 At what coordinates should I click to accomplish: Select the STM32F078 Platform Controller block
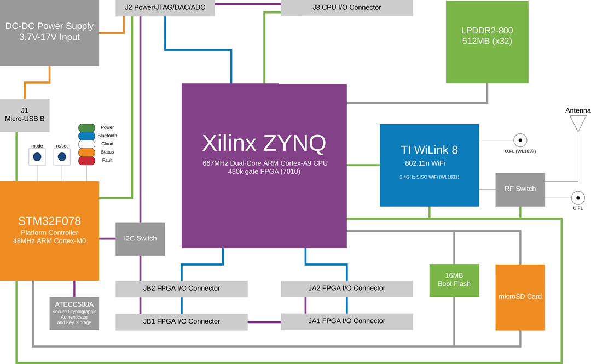(x=49, y=231)
